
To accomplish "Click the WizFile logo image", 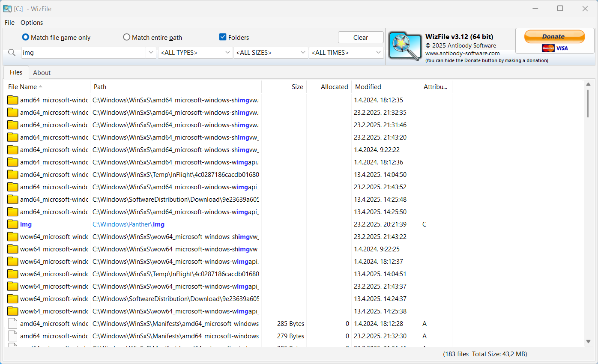I will tap(405, 46).
